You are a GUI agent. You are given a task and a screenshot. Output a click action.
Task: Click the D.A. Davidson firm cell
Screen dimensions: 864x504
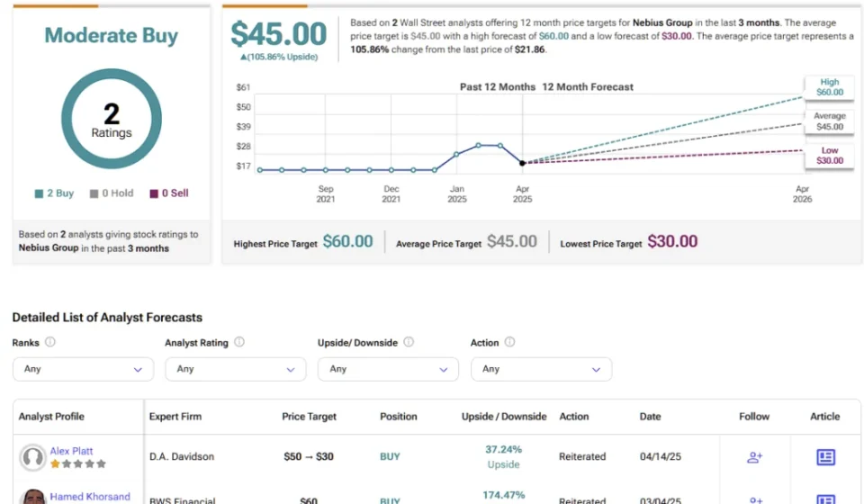[x=181, y=456]
